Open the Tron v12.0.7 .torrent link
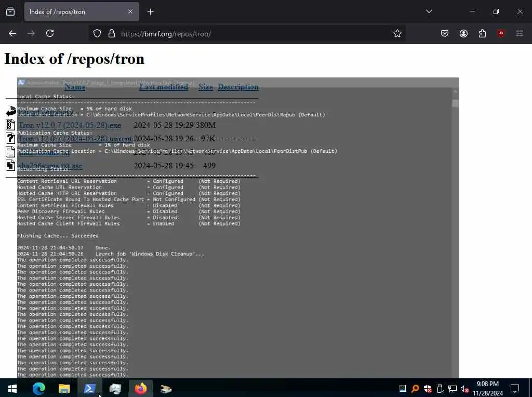 coord(75,139)
